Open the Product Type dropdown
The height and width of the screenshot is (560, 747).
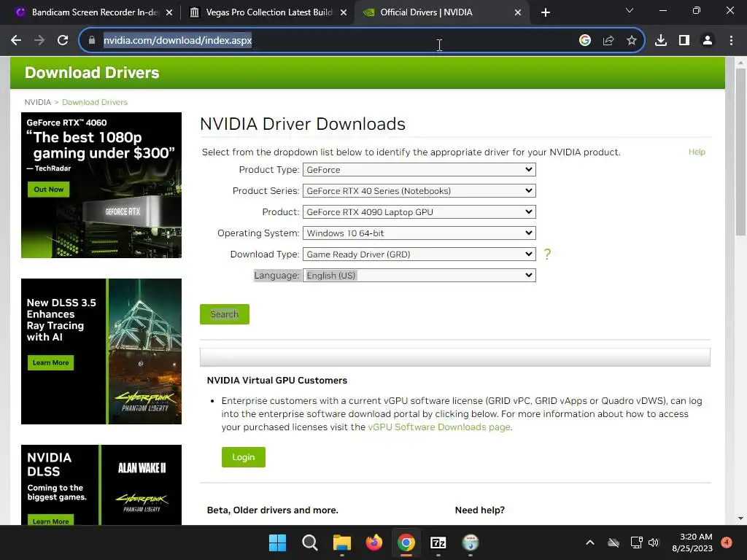(419, 169)
